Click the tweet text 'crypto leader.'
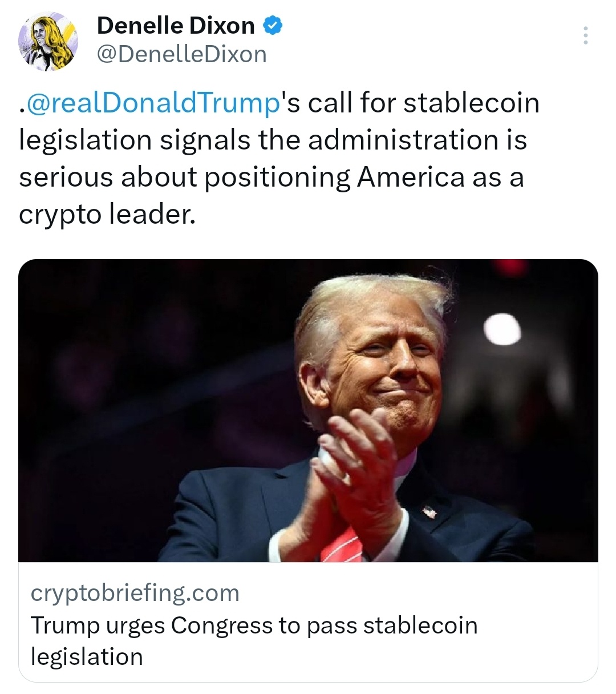 click(x=107, y=214)
